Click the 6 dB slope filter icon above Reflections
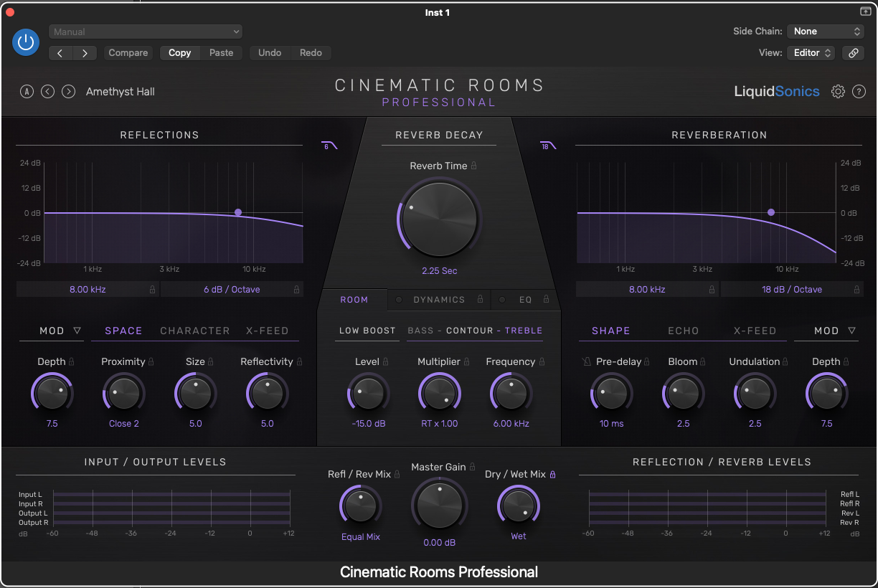 (329, 145)
